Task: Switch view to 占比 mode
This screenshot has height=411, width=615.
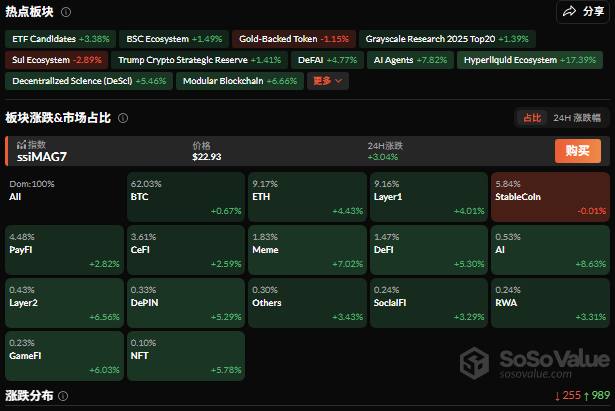Action: pyautogui.click(x=532, y=118)
